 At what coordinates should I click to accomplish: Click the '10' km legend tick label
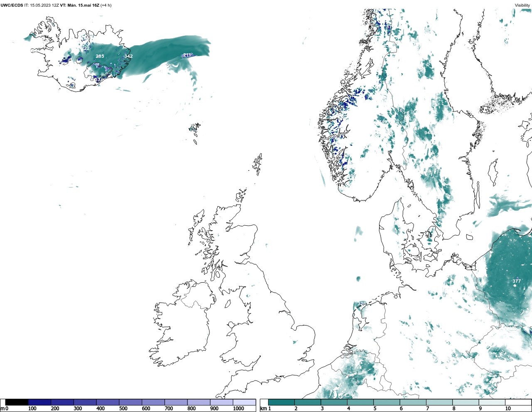pyautogui.click(x=508, y=409)
